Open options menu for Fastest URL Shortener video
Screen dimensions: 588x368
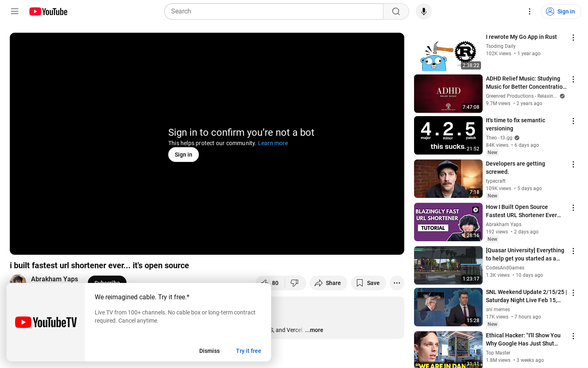[x=573, y=208]
